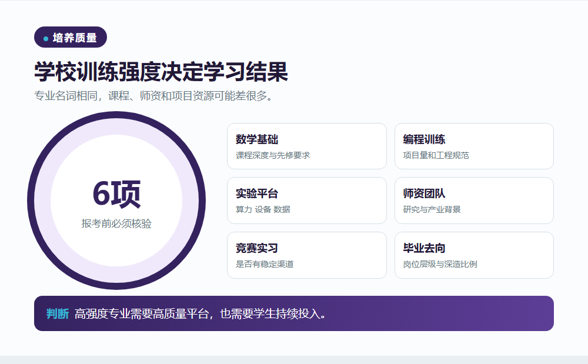Click the heading 学校训练强度决定学习结果
Image resolution: width=588 pixels, height=364 pixels.
[x=161, y=72]
